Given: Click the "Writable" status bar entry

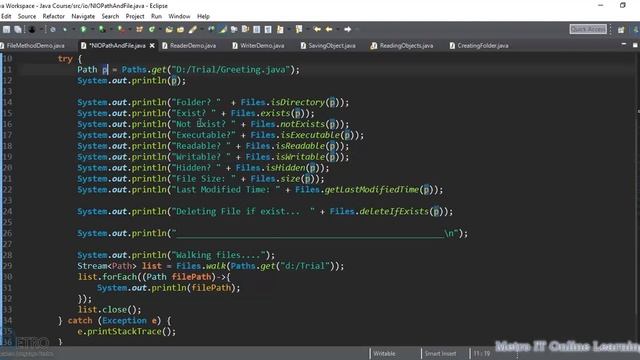Looking at the screenshot, I should tap(384, 353).
